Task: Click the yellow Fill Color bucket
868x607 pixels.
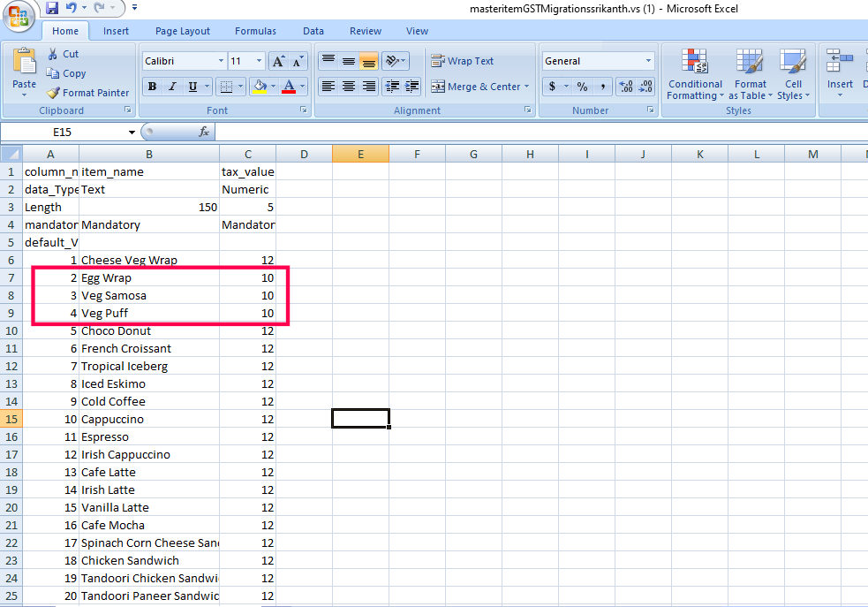Action: pyautogui.click(x=259, y=87)
